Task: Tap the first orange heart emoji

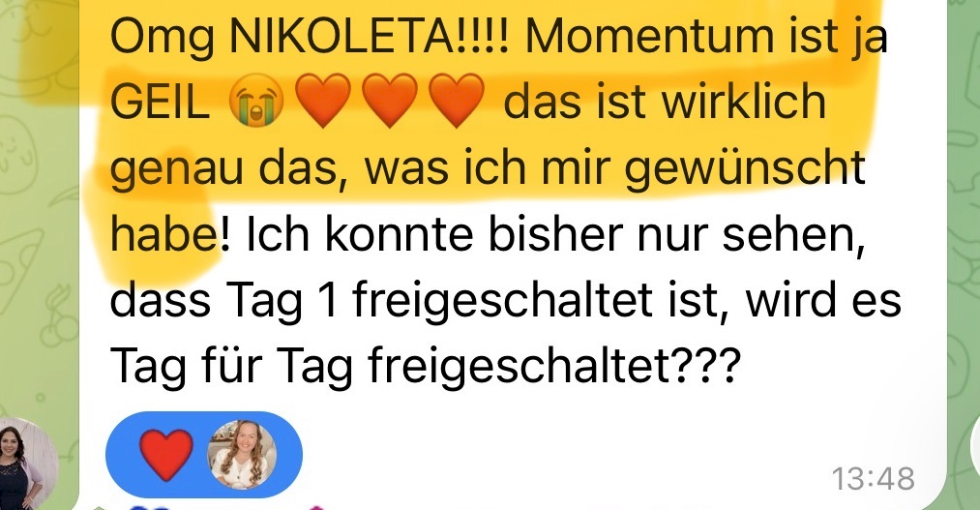Action: tap(322, 101)
